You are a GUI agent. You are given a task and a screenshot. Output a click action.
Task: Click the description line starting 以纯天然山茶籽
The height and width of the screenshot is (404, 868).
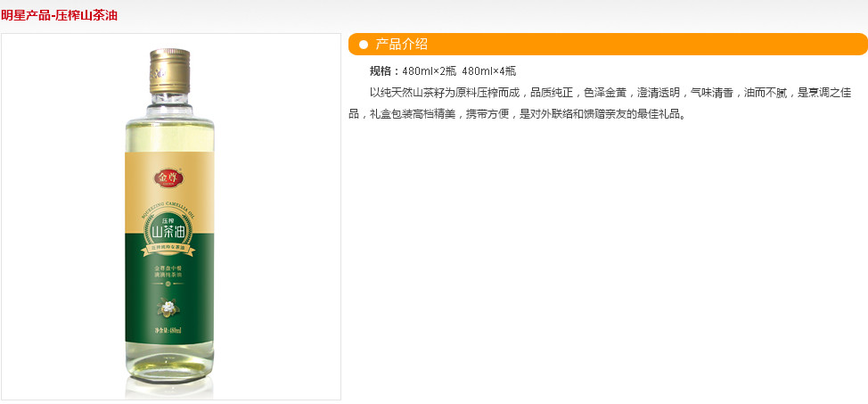(610, 93)
